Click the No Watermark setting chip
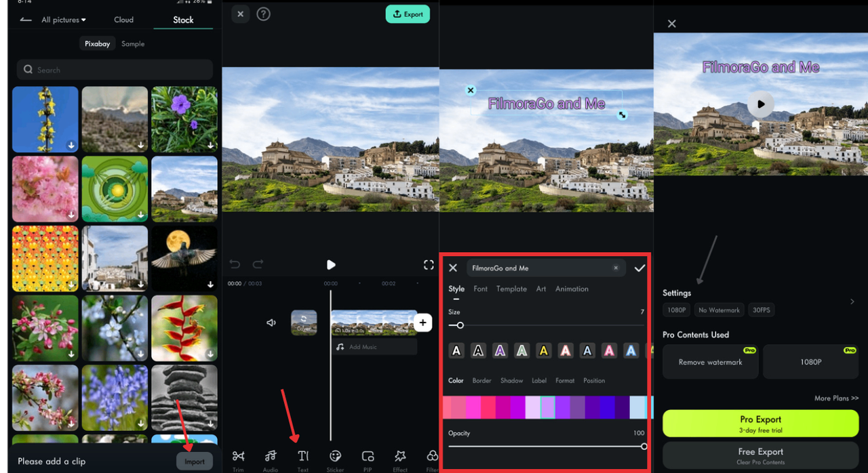 [719, 310]
